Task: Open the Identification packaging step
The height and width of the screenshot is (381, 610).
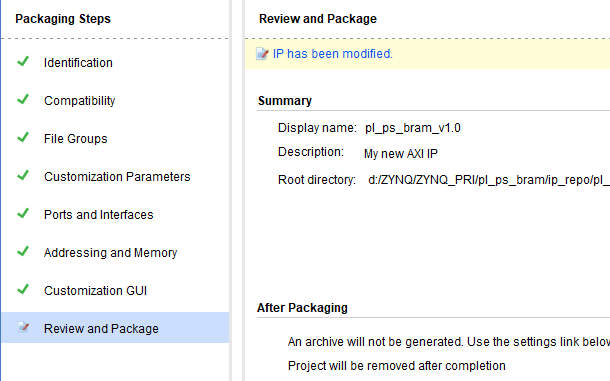Action: click(78, 63)
